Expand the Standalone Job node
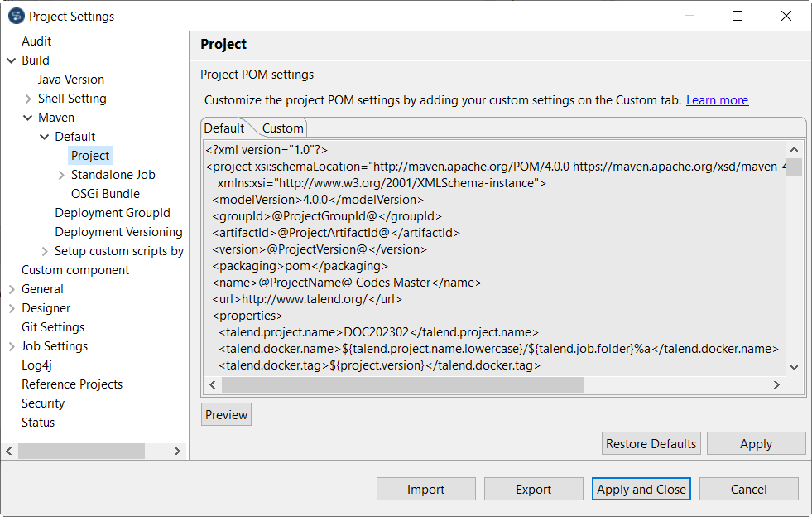Viewport: 812px width, 517px height. coord(61,174)
